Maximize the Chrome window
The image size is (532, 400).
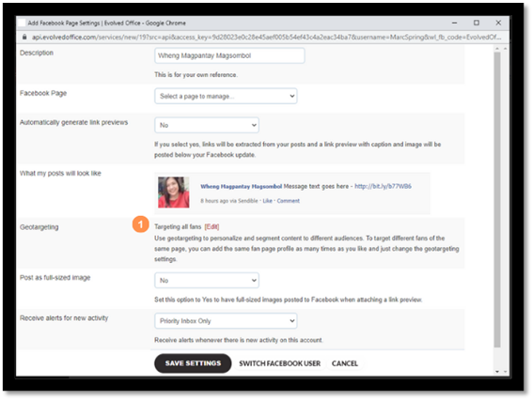point(477,23)
